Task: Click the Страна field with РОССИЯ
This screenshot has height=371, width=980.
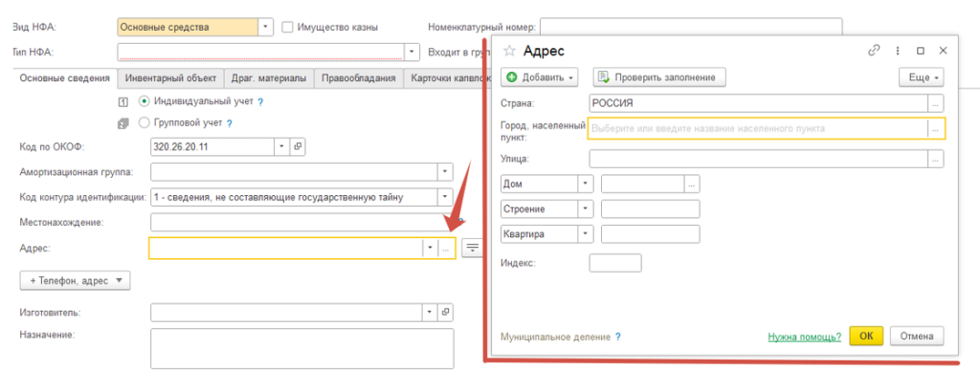Action: 759,103
